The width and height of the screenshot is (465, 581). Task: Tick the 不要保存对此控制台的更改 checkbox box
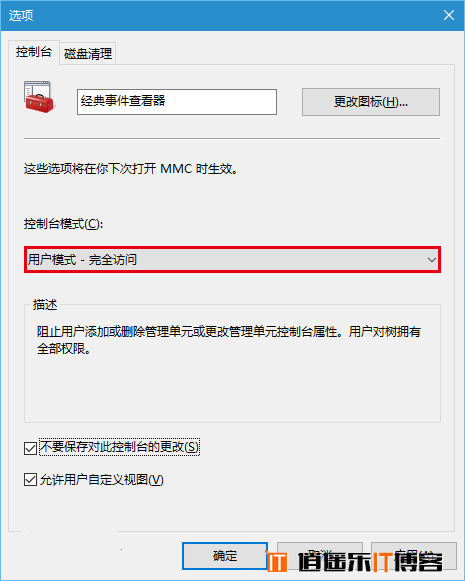30,448
